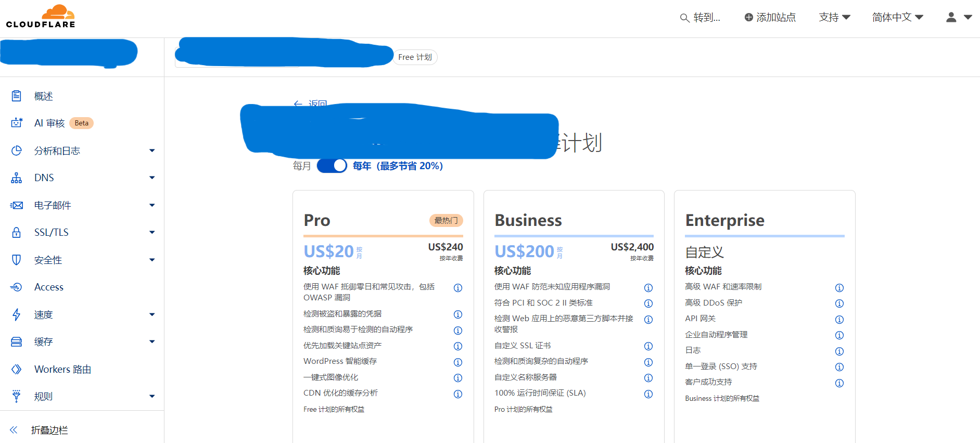The height and width of the screenshot is (443, 980).
Task: Click the SSL/TLS lock icon
Action: pyautogui.click(x=17, y=232)
